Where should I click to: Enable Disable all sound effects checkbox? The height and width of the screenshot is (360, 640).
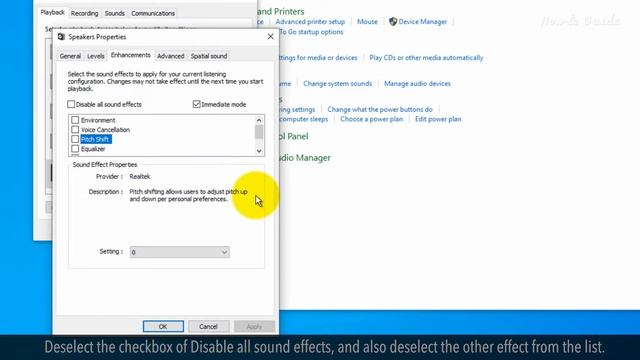coord(71,104)
